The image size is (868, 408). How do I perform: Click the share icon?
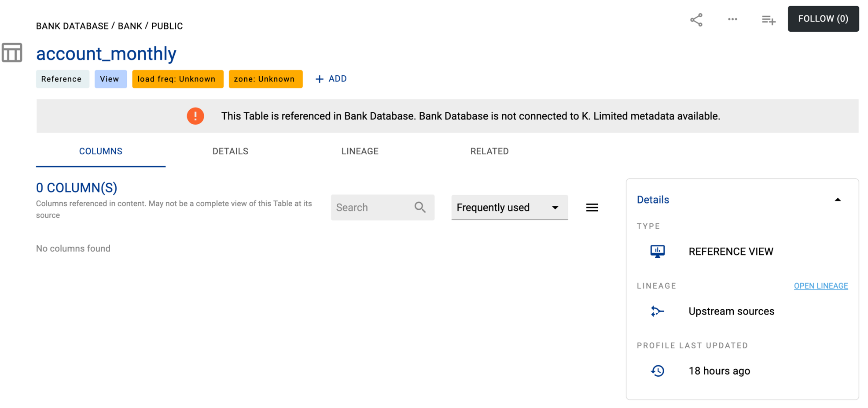696,20
